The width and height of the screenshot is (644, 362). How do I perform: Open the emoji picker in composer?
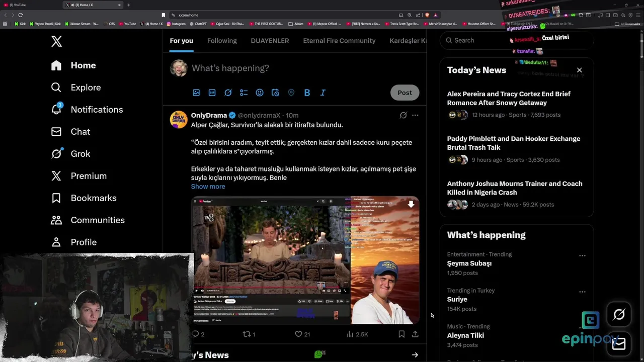[x=260, y=93]
